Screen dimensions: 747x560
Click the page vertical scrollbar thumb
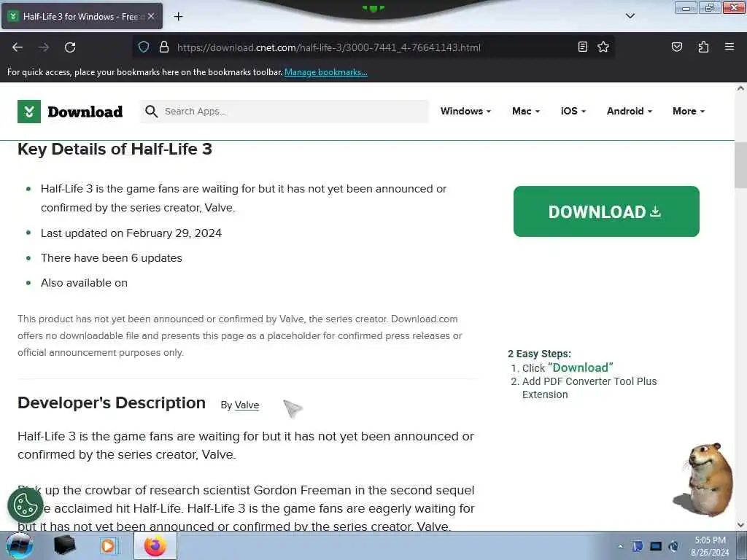(740, 165)
